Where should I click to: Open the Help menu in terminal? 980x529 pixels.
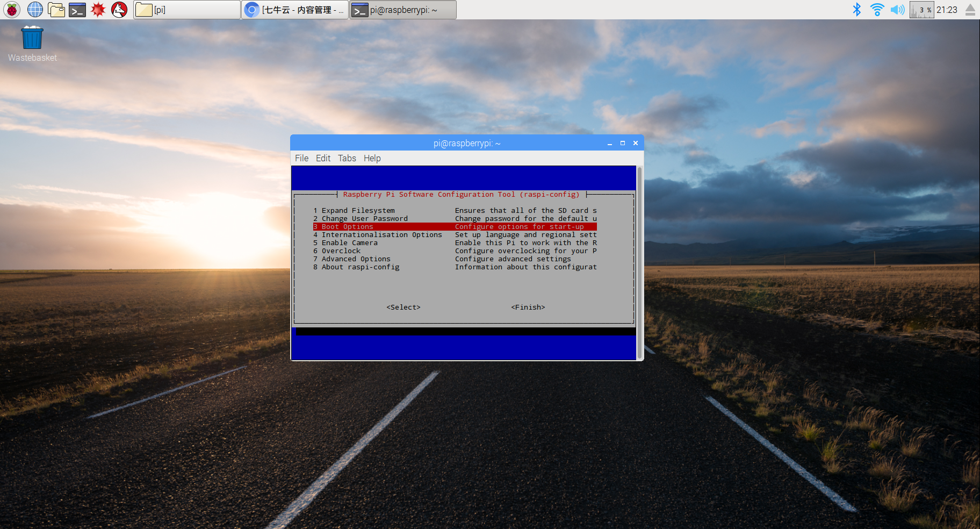[372, 158]
